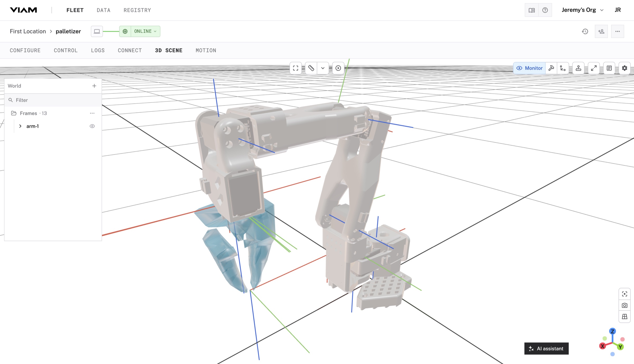This screenshot has height=364, width=634.
Task: Go to First Location breadcrumb
Action: click(x=28, y=31)
